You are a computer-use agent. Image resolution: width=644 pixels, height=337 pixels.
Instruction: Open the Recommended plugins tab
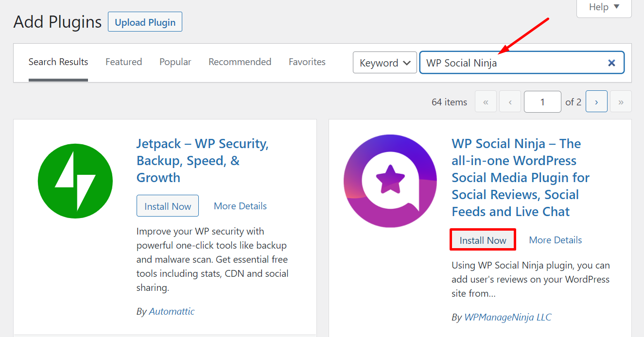(x=240, y=62)
